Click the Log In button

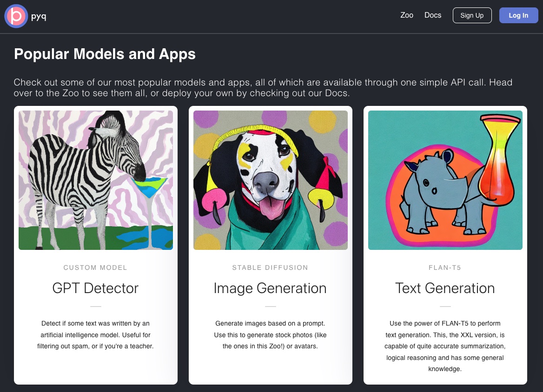pyautogui.click(x=518, y=15)
